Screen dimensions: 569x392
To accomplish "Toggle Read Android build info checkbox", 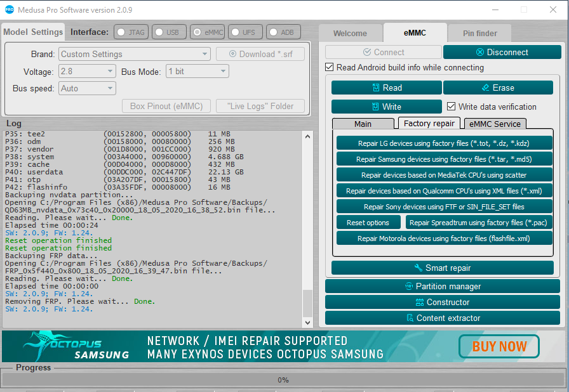I will 329,67.
